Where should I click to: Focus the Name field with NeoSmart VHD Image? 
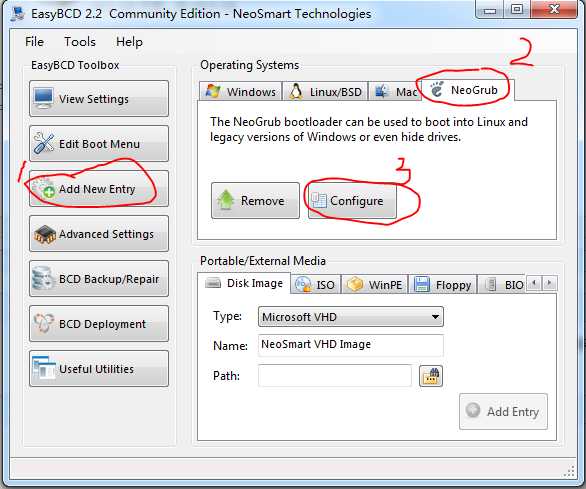[351, 345]
